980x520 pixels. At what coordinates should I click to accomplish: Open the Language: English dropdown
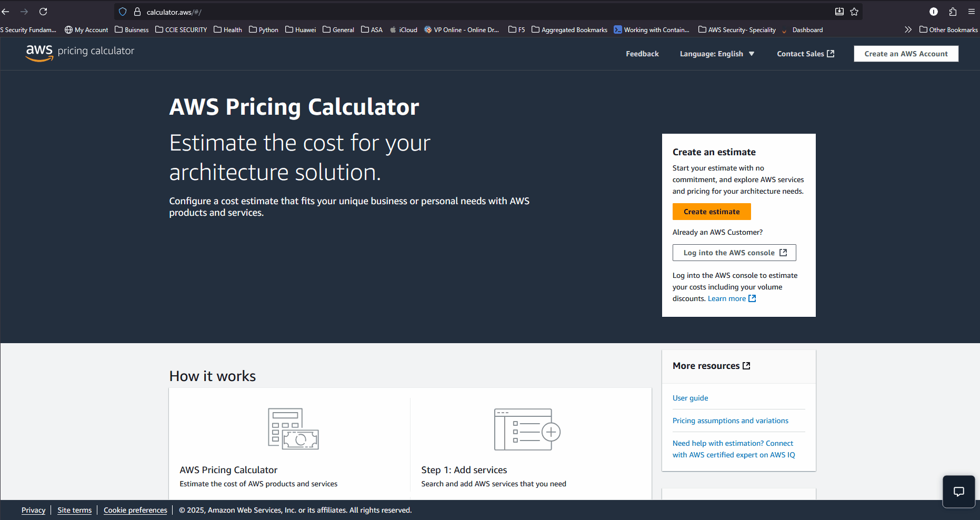[717, 53]
